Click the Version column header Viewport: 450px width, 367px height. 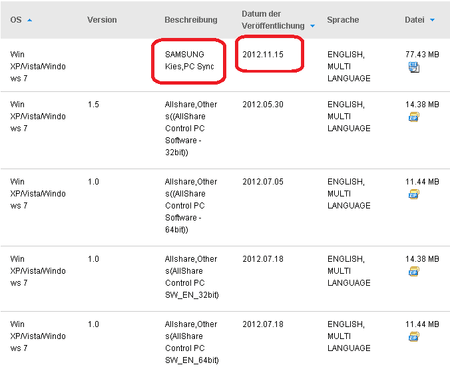pos(102,20)
